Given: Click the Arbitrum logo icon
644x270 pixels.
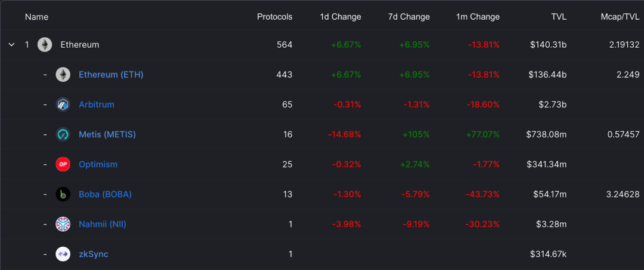Looking at the screenshot, I should [63, 105].
